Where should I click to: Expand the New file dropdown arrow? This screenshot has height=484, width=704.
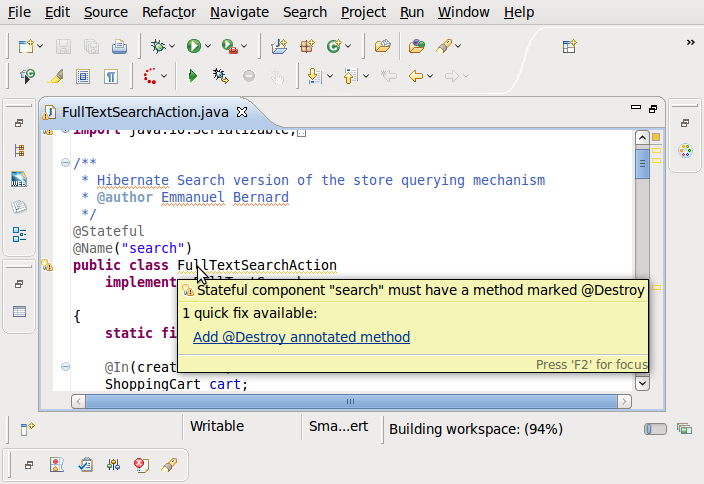pyautogui.click(x=41, y=47)
